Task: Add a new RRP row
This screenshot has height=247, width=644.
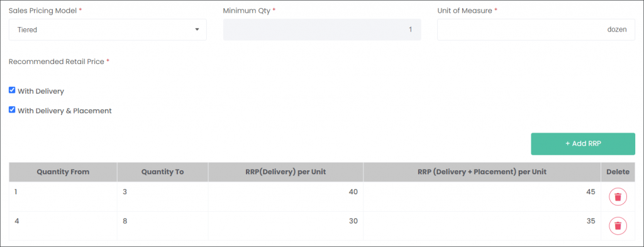Action: pos(583,144)
